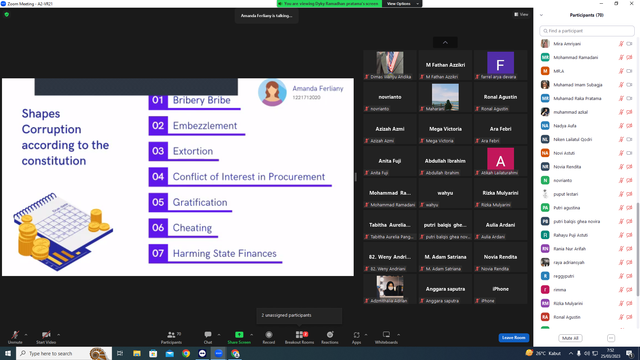Click mic icon for Mohammad Ramadani
This screenshot has height=360, width=640.
[x=621, y=58]
